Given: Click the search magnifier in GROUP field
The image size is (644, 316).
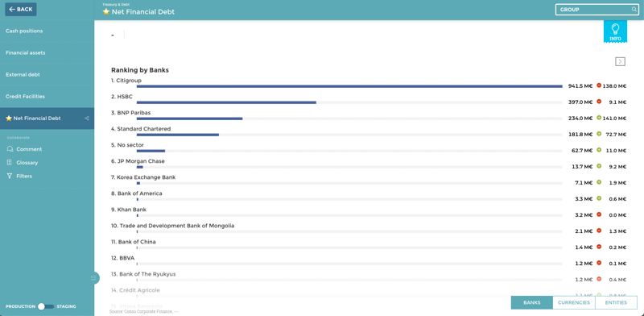Looking at the screenshot, I should point(634,10).
